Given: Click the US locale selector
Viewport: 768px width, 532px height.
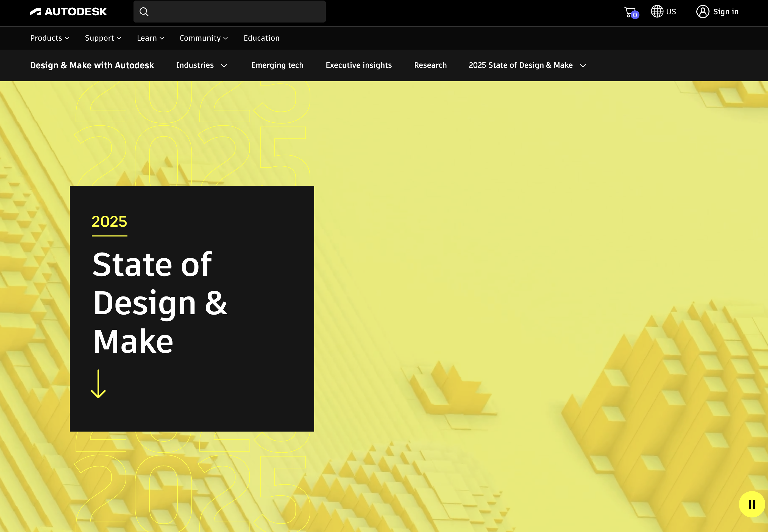Looking at the screenshot, I should click(671, 11).
